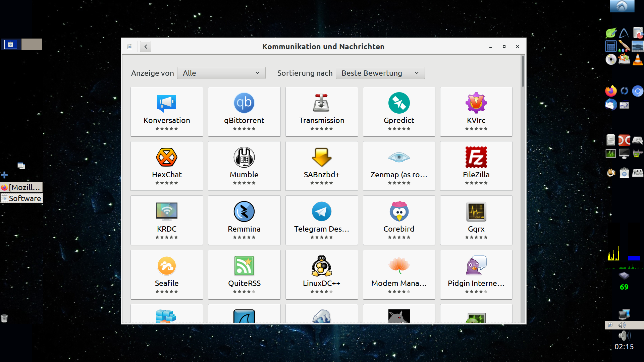Select the qBittorrent application icon
The image size is (644, 362).
[x=244, y=103]
